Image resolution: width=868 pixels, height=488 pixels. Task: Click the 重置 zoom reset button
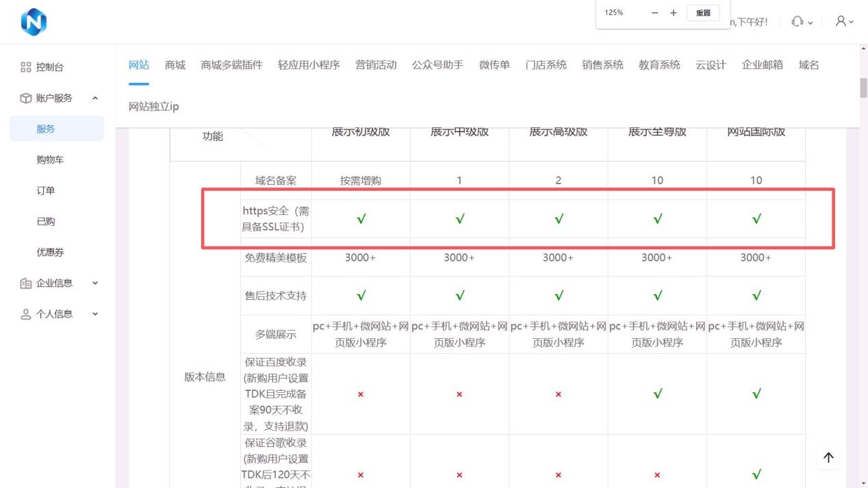[703, 13]
